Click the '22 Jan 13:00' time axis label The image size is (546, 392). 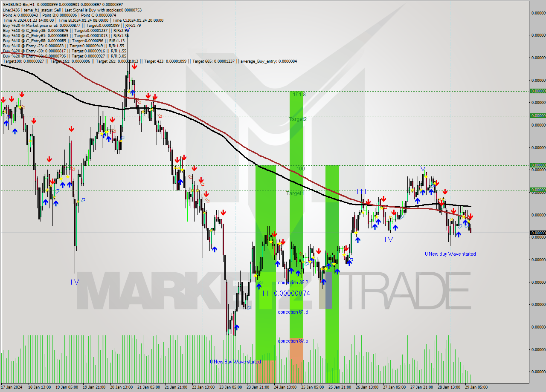pos(203,387)
